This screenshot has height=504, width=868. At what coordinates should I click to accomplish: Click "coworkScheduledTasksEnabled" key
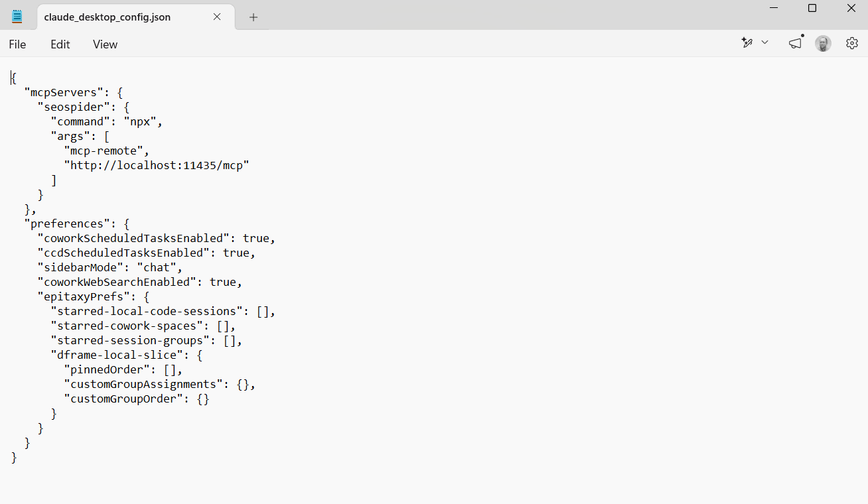[133, 238]
